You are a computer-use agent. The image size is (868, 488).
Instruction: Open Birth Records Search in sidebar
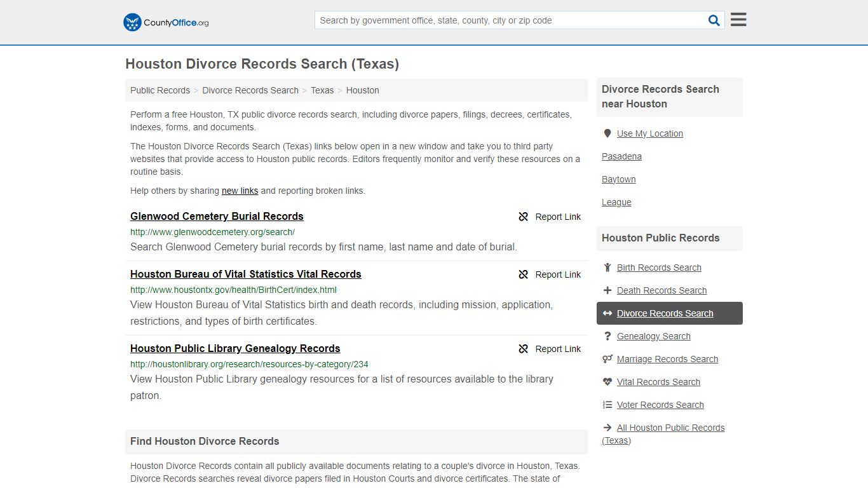[659, 268]
